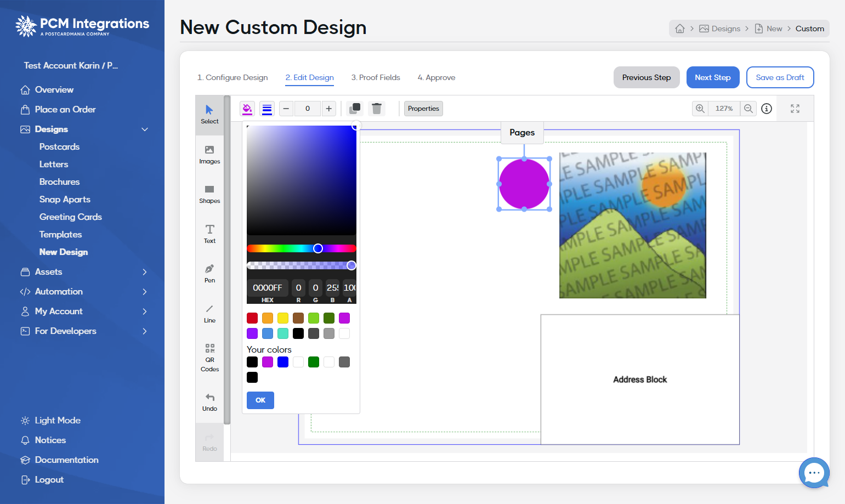845x504 pixels.
Task: Go to 3. Proof Fields step
Action: coord(376,77)
